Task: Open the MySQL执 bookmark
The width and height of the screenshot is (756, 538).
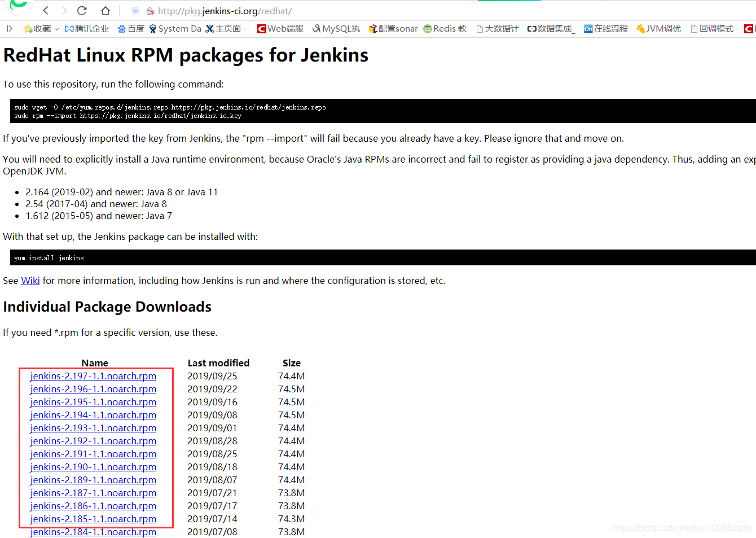Action: point(336,29)
